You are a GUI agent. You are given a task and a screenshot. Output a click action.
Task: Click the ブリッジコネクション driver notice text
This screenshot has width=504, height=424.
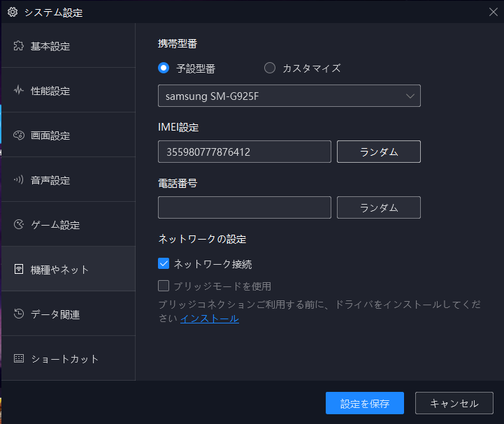pos(319,312)
